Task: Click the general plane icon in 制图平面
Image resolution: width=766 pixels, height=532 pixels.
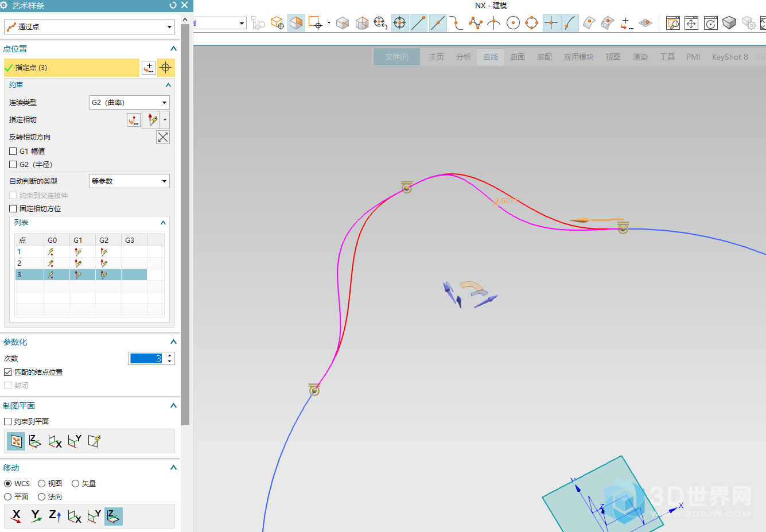Action: [94, 441]
